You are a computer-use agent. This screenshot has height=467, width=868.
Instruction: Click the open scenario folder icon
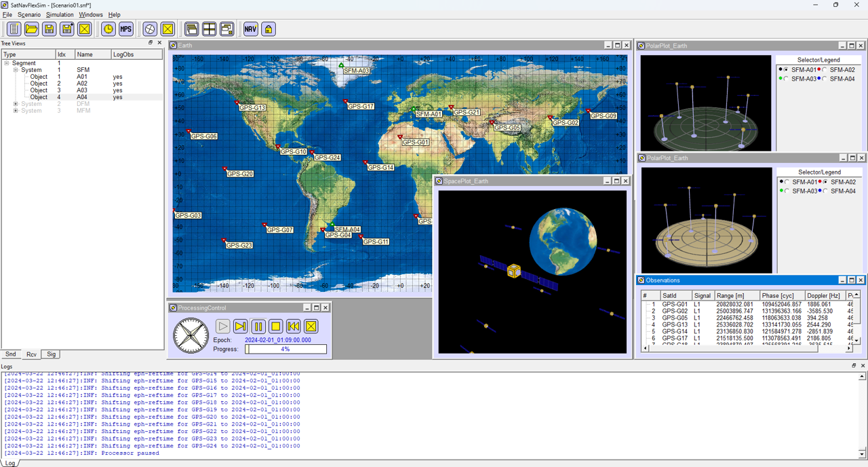pyautogui.click(x=31, y=29)
